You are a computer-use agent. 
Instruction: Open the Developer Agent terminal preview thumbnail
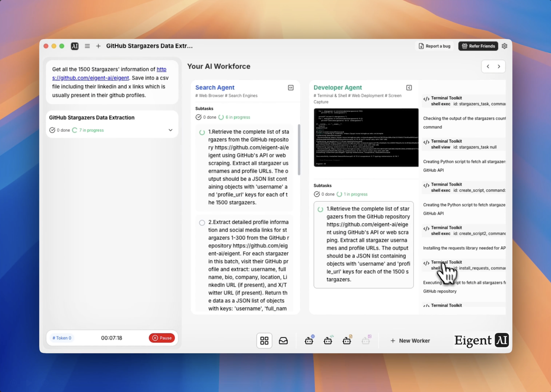[x=366, y=138]
